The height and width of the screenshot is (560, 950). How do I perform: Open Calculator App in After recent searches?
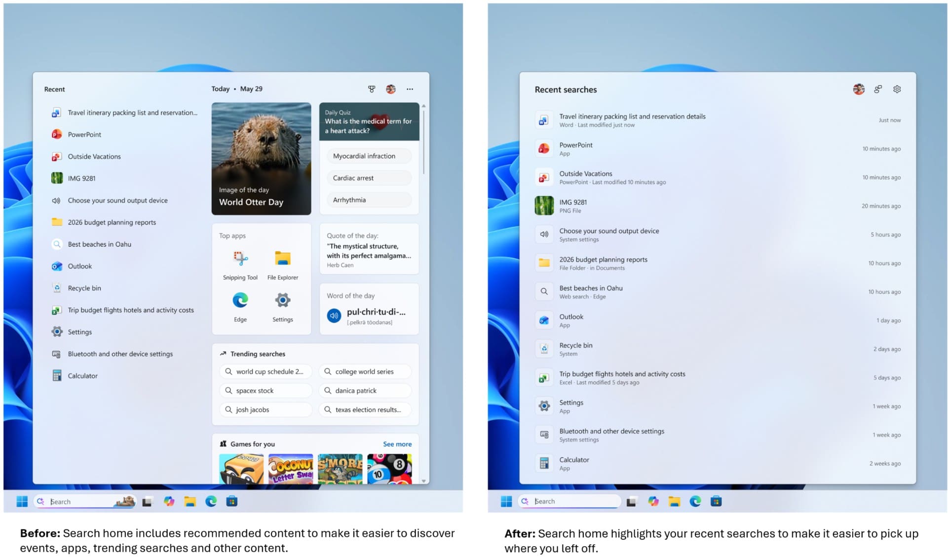(718, 463)
